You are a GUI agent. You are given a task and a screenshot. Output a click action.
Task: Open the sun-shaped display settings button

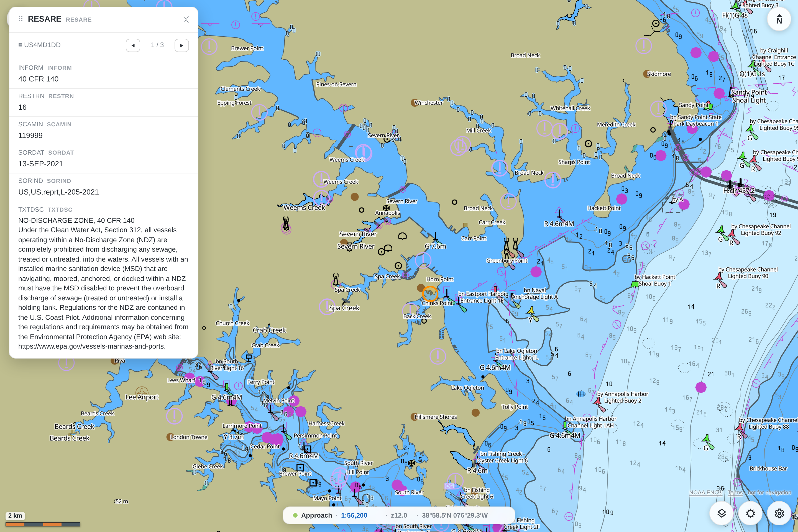pyautogui.click(x=750, y=513)
